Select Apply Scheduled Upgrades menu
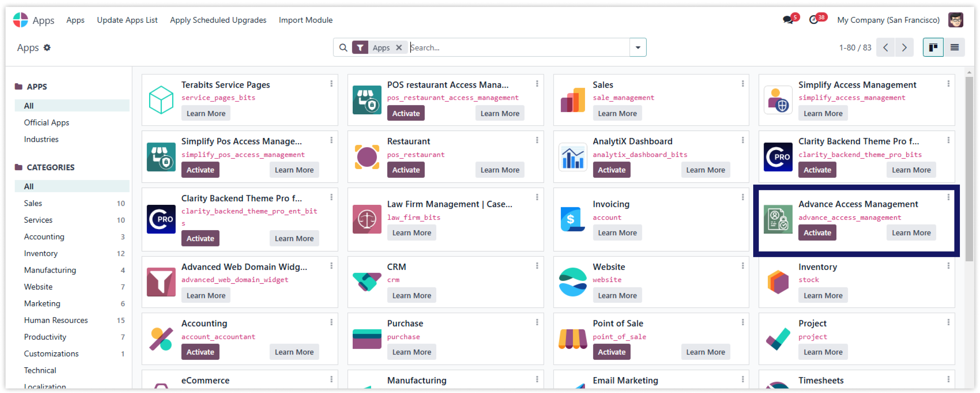The image size is (980, 393). 218,20
